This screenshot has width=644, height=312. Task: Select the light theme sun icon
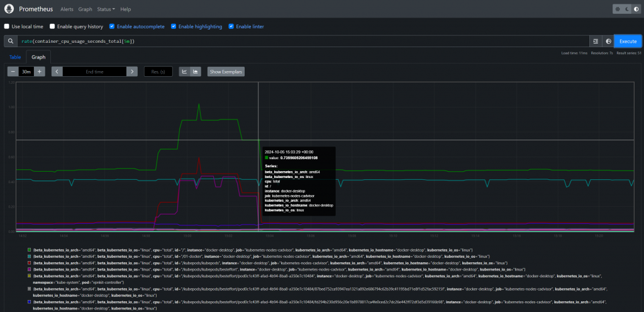click(618, 9)
